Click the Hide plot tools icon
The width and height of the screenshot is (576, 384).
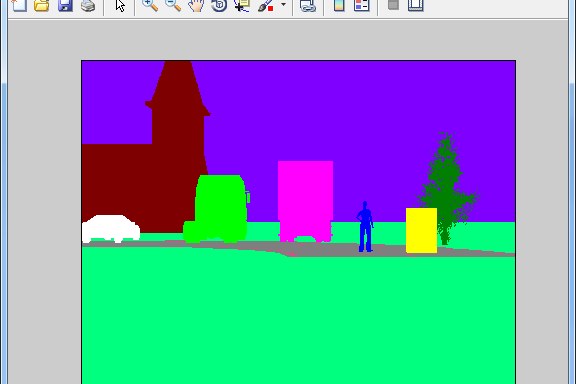[x=393, y=5]
